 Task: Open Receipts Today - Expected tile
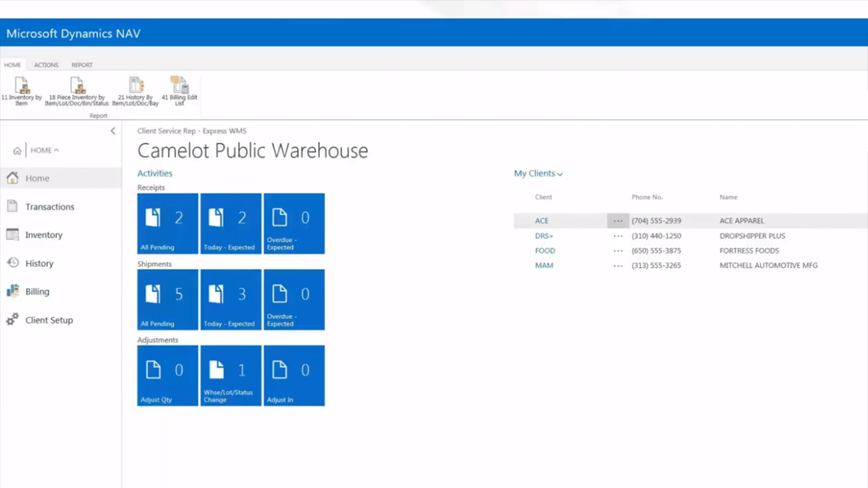[x=231, y=224]
